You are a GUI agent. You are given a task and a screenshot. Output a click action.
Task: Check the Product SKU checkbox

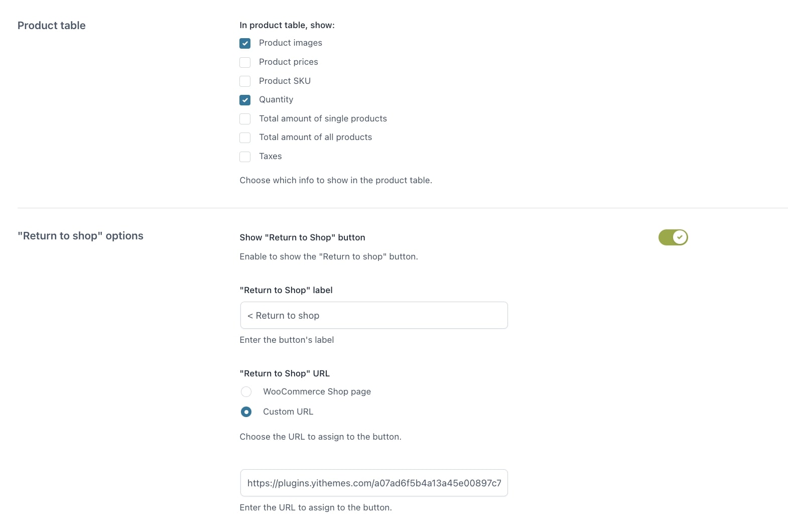point(245,81)
